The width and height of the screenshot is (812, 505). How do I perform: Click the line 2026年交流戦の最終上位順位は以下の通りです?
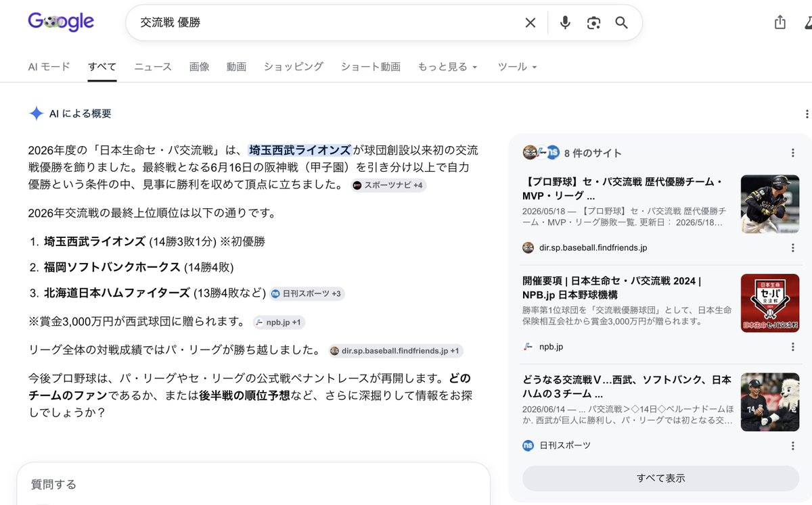point(152,213)
